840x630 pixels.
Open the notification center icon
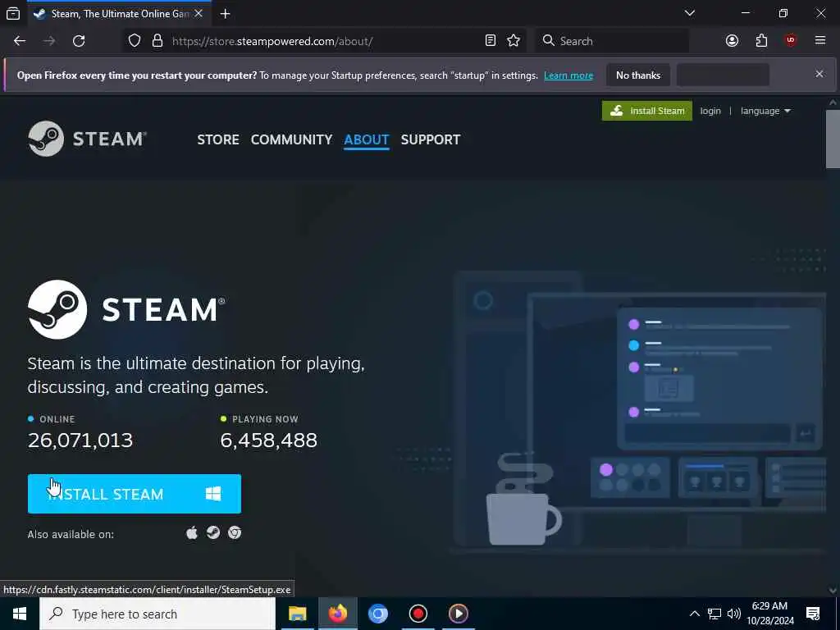tap(813, 614)
